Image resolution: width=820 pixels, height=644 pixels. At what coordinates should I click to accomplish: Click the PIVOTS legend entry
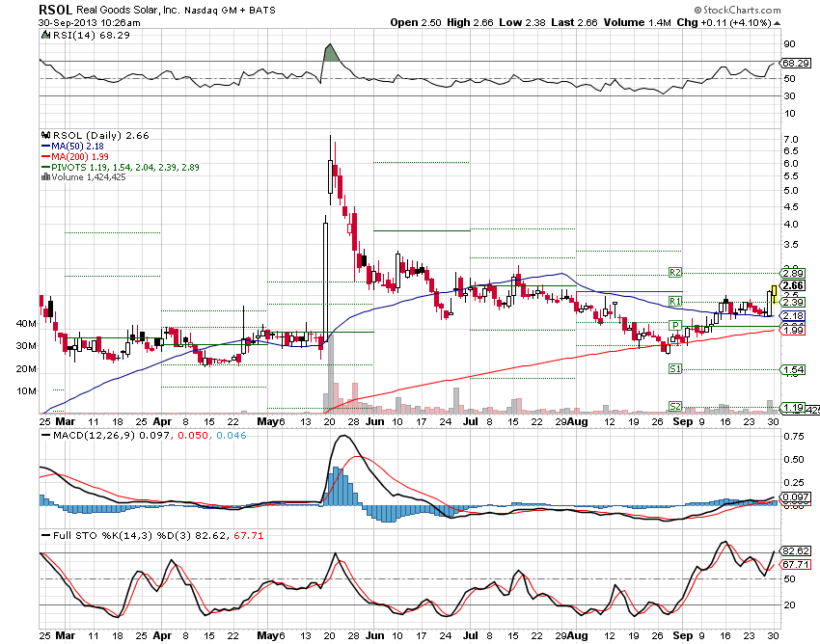pos(121,168)
